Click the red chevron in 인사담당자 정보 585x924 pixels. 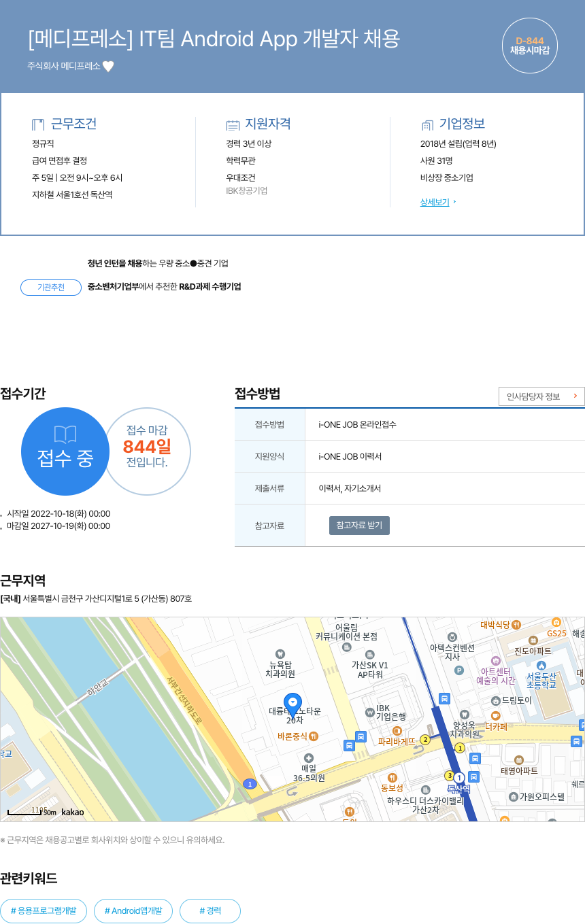[575, 396]
